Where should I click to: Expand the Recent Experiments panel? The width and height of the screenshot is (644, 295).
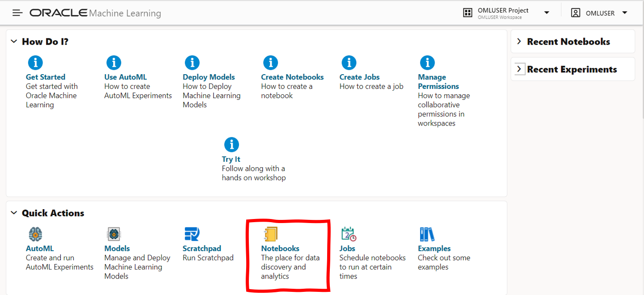pyautogui.click(x=519, y=69)
